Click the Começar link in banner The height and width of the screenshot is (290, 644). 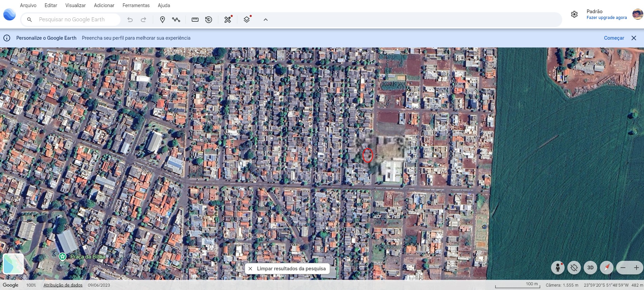point(614,38)
